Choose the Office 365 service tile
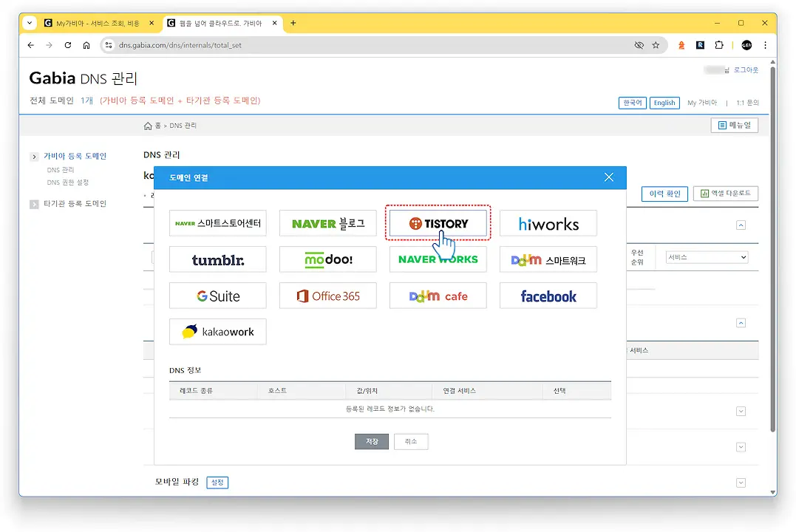This screenshot has width=796, height=532. 328,296
